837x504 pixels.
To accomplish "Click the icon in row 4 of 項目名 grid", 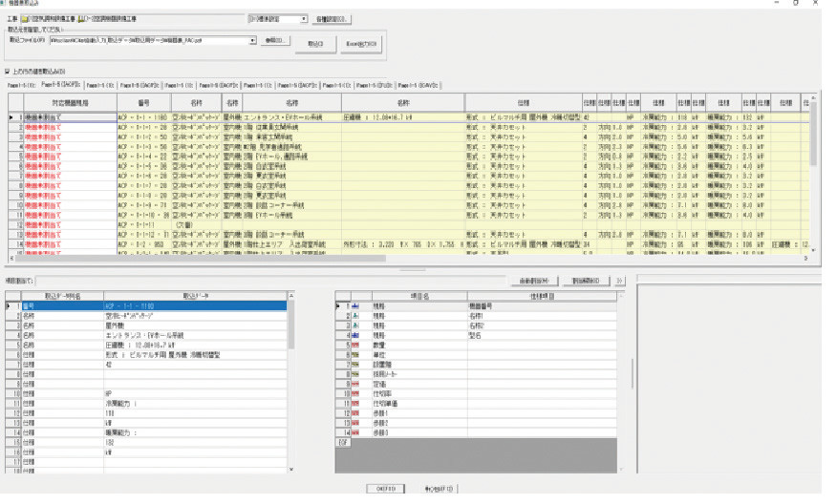I will [x=355, y=335].
